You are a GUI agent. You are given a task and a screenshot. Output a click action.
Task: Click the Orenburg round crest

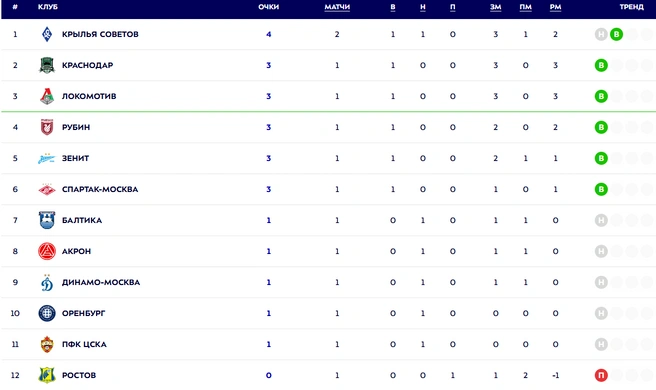pos(47,313)
